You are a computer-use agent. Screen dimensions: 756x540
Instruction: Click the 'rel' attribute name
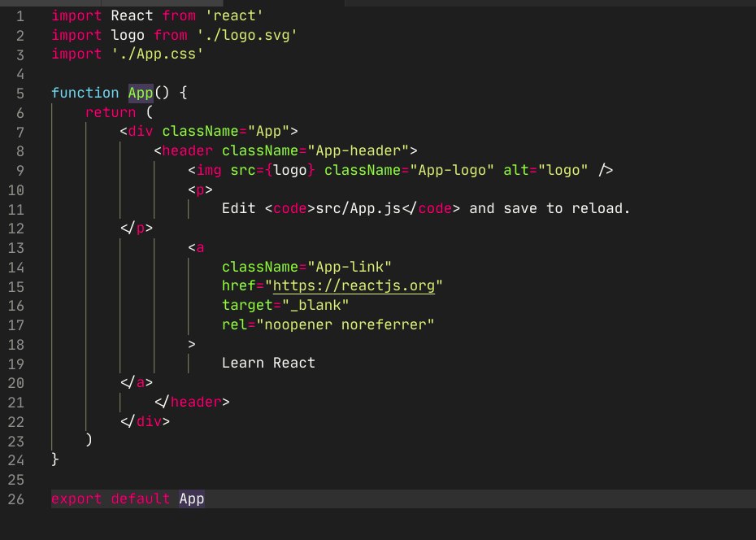[234, 324]
